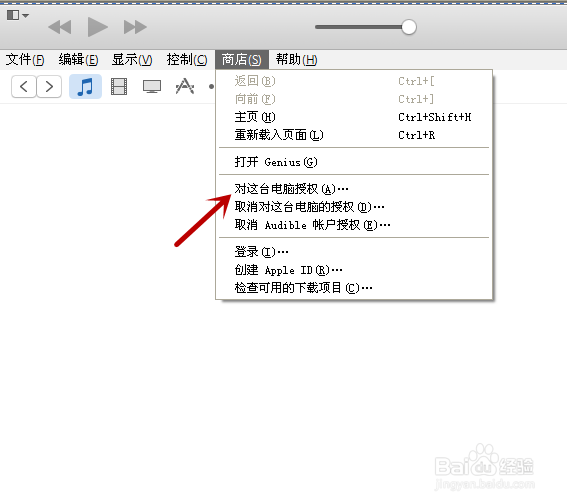
Task: Close the open 商店(S) menu
Action: (242, 60)
